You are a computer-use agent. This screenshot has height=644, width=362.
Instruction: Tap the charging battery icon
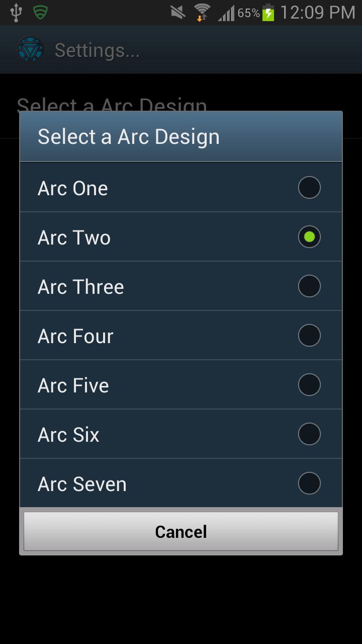(268, 13)
